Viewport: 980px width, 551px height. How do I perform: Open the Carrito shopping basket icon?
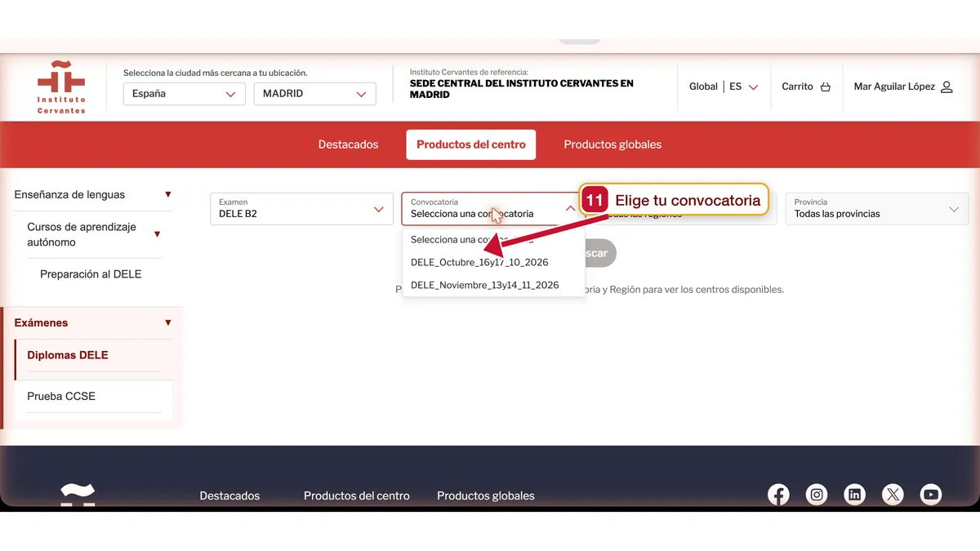[825, 87]
